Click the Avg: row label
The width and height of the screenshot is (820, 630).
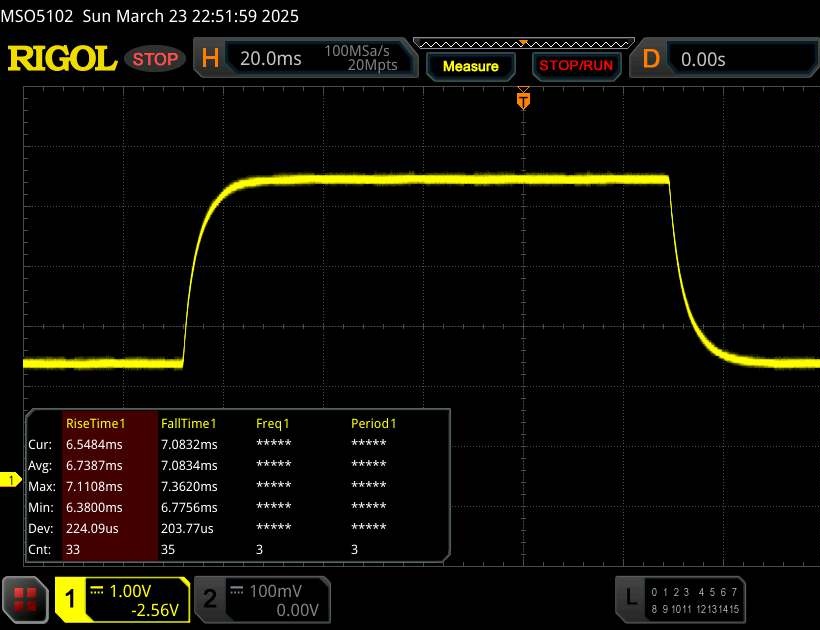(40, 465)
